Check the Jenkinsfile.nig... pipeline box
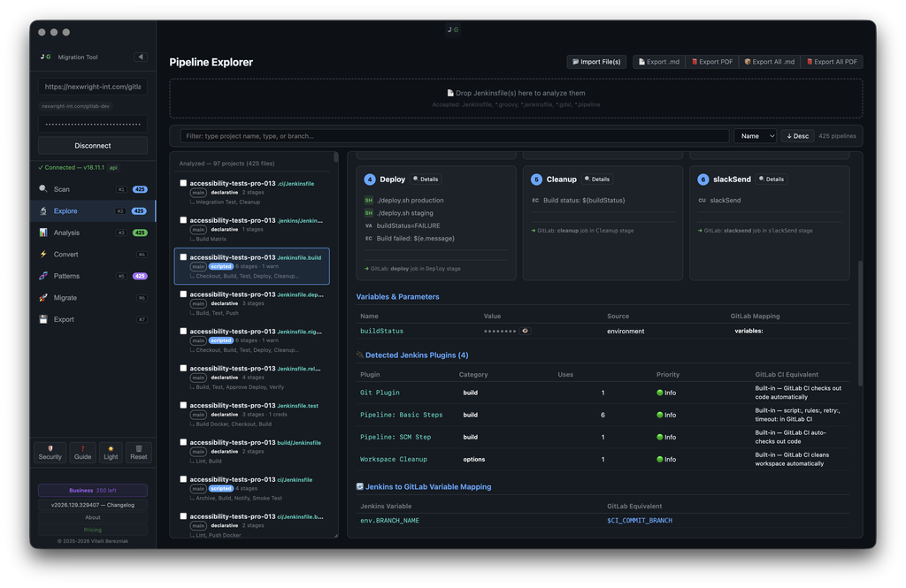Image resolution: width=906 pixels, height=588 pixels. 183,331
